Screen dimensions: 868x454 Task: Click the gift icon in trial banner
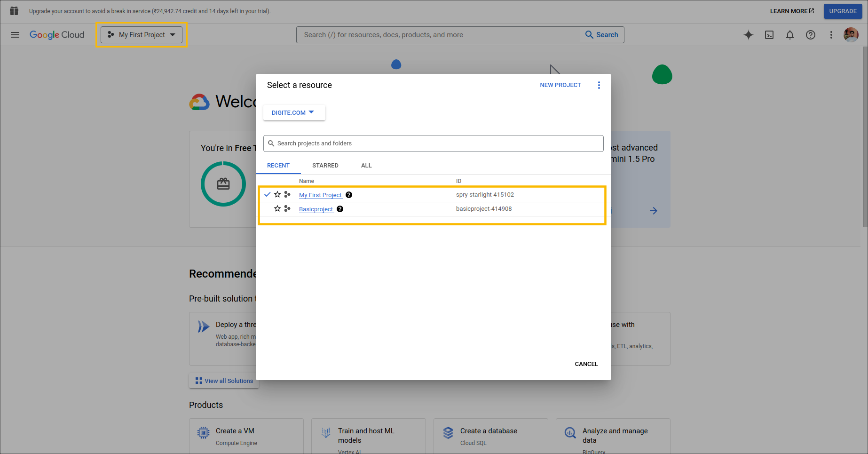click(14, 11)
